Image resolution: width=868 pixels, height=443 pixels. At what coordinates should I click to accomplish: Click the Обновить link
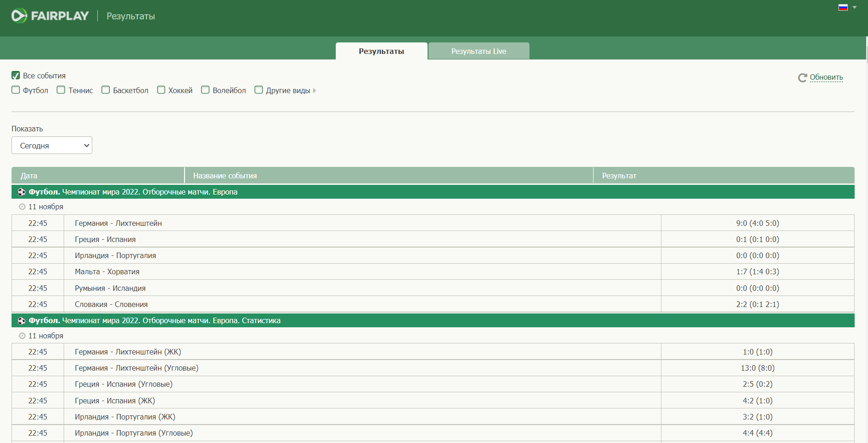point(826,77)
